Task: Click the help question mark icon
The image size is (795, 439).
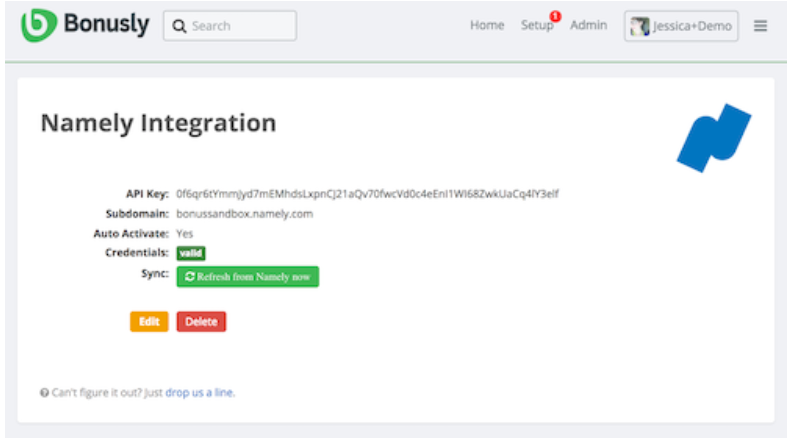Action: click(x=45, y=392)
